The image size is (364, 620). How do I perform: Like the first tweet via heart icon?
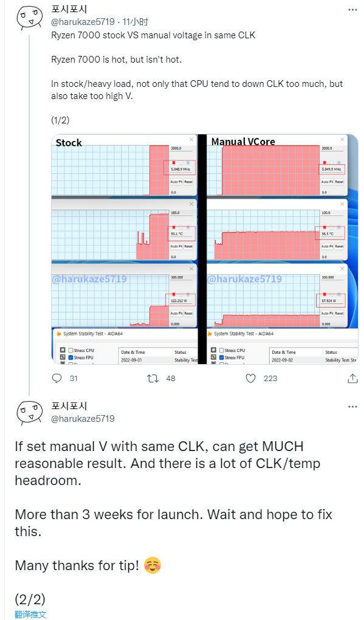click(x=250, y=379)
